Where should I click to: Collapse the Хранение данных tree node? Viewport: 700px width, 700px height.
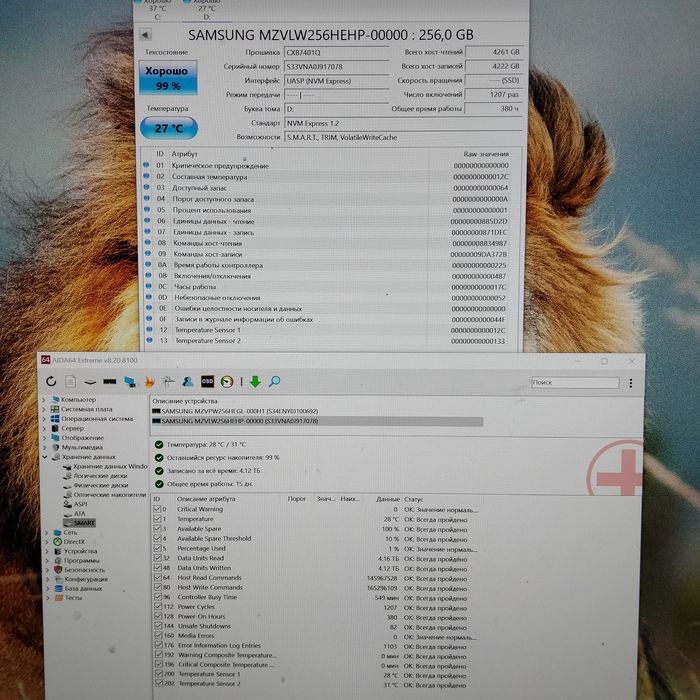coord(45,457)
